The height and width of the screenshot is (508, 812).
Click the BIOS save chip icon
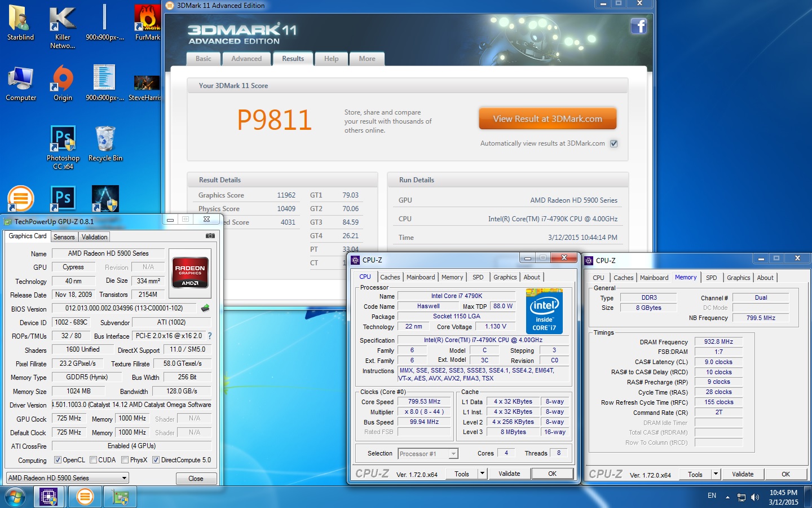pos(205,308)
